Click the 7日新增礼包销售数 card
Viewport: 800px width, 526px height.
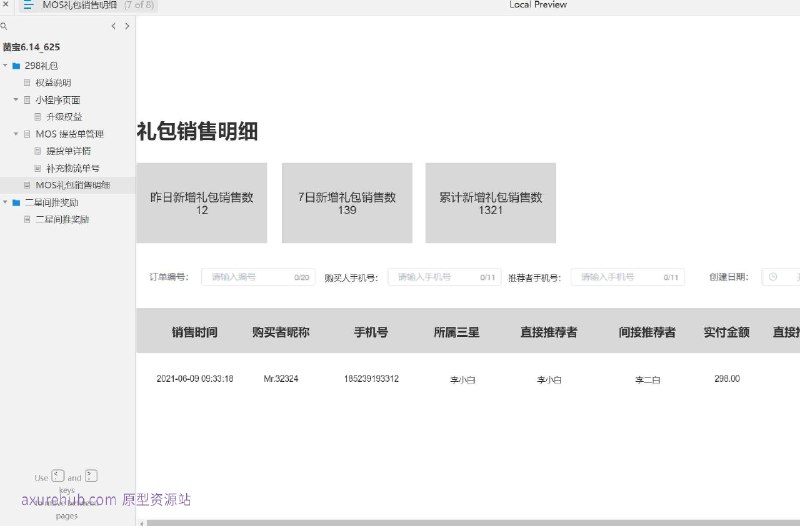click(347, 203)
